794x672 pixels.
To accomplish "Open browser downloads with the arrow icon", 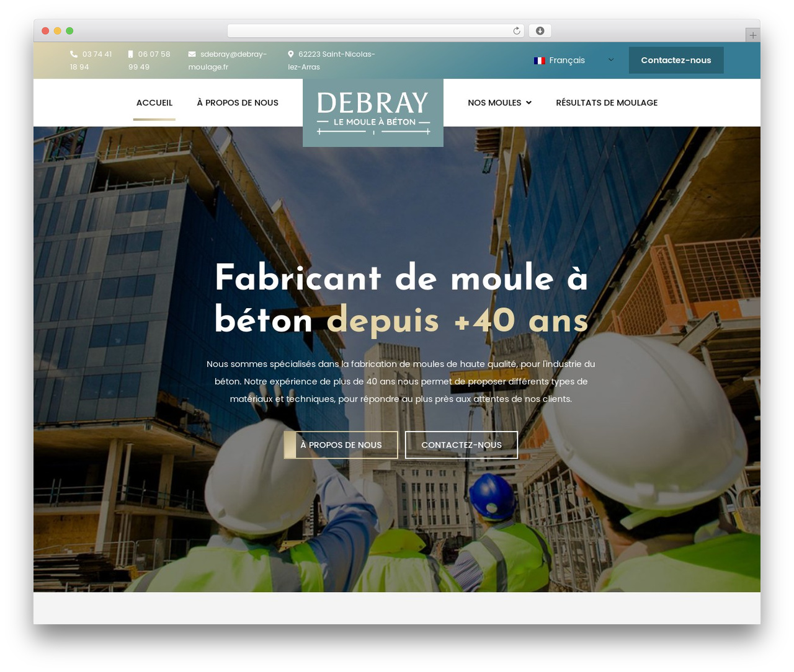I will click(540, 31).
